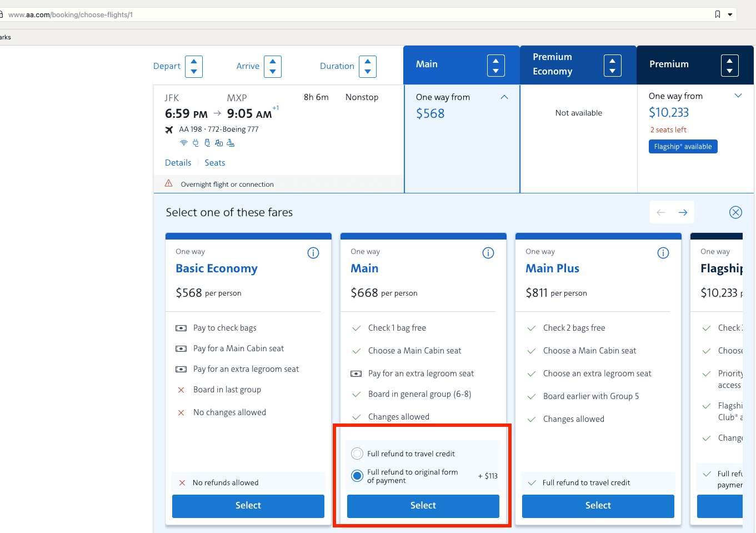Click the Basic Economy info icon
The height and width of the screenshot is (533, 756).
pos(313,253)
